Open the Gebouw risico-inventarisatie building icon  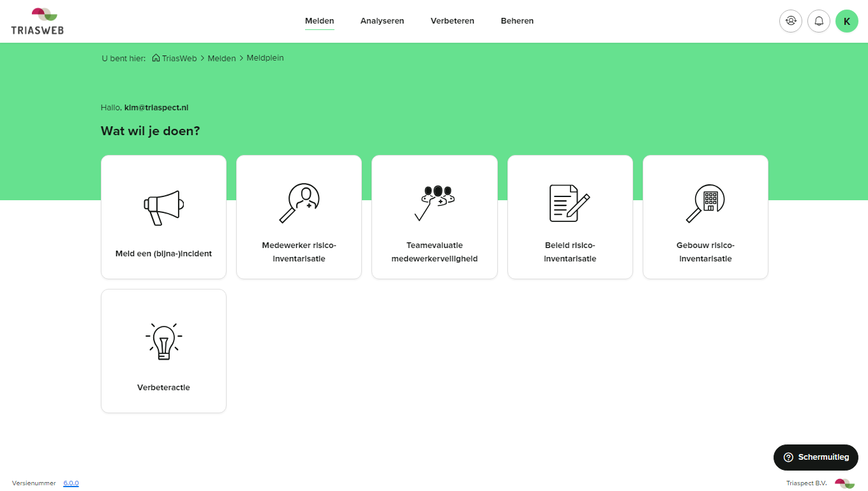[x=705, y=203]
